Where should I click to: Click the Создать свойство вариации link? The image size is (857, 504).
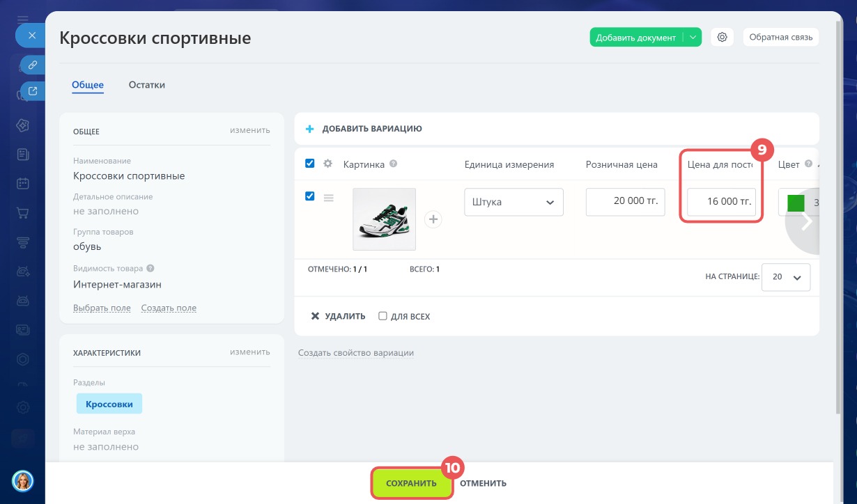coord(356,353)
